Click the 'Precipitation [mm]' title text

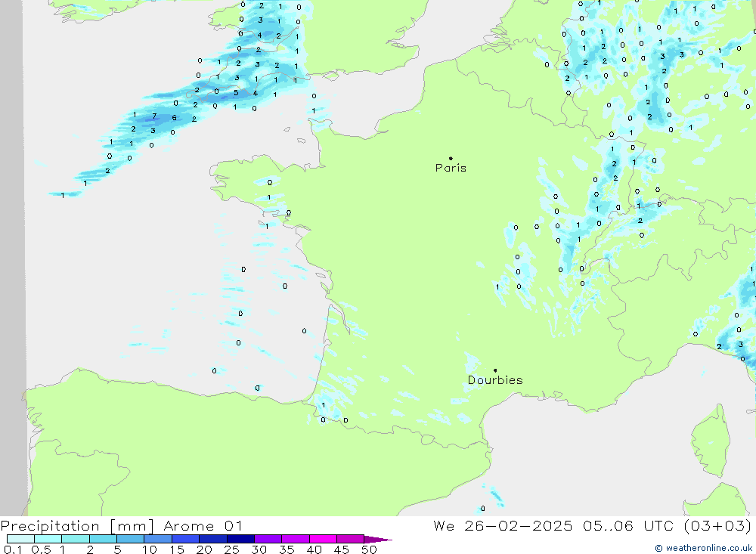[77, 526]
